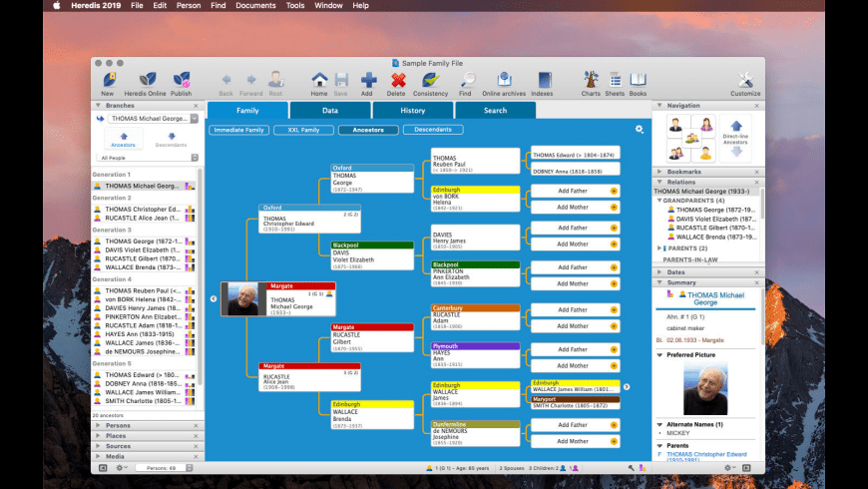This screenshot has width=868, height=489.
Task: Expand the Bookmarks panel
Action: point(659,172)
